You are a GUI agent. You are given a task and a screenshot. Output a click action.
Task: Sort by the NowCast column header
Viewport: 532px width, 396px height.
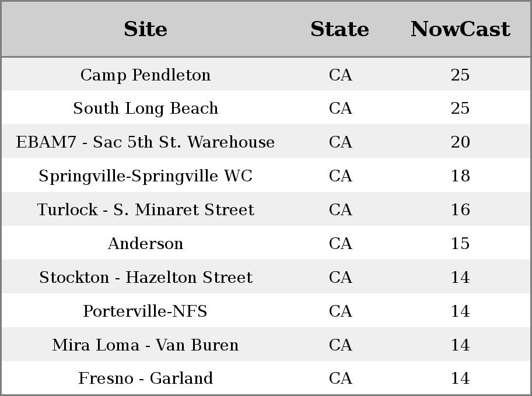coord(460,29)
